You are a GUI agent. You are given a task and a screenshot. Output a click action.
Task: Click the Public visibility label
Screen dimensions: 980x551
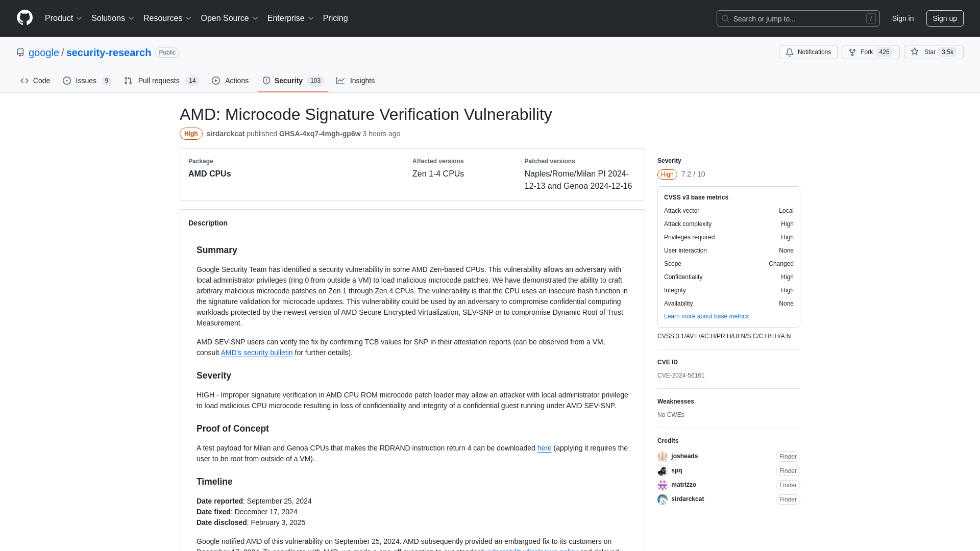pos(167,53)
